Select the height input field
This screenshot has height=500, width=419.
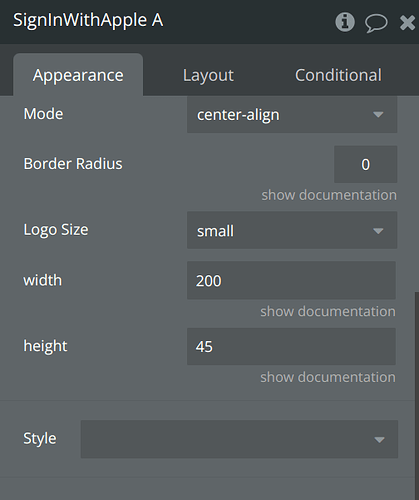[291, 346]
